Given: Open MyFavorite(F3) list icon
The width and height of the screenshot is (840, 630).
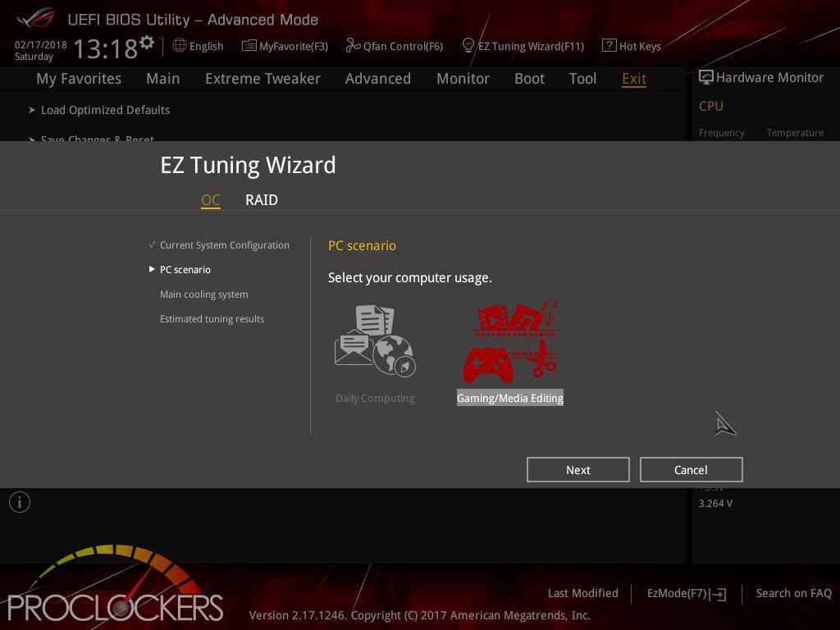Looking at the screenshot, I should pos(249,46).
